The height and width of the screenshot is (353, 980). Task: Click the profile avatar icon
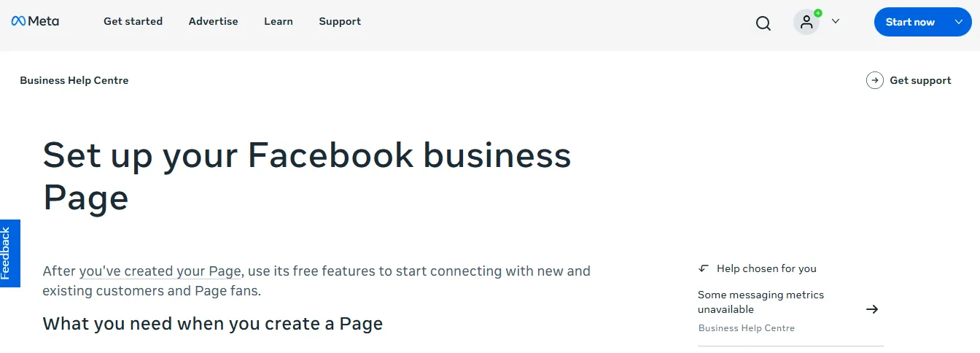[806, 22]
